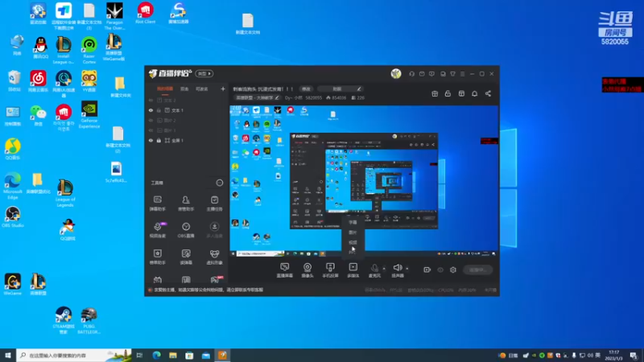Toggle the preview eye icon in bottom bar

pyautogui.click(x=440, y=269)
